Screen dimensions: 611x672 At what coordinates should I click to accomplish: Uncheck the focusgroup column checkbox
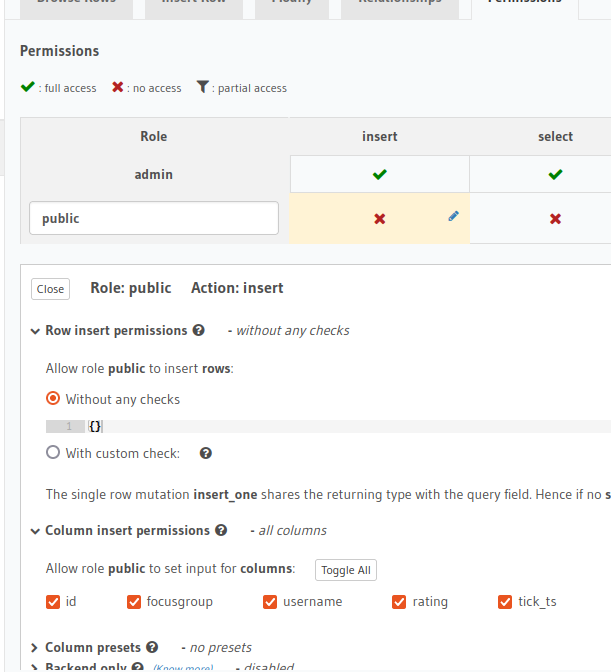(x=134, y=602)
